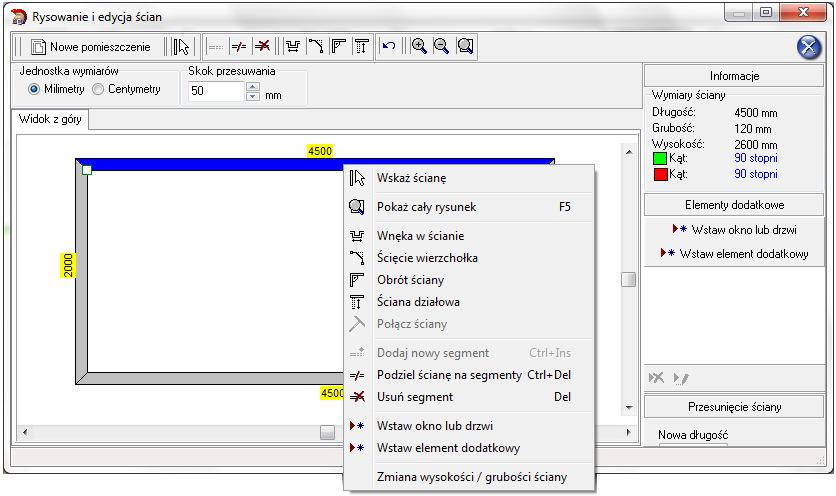Click the round blue close X icon
This screenshot has height=496, width=836.
(809, 47)
